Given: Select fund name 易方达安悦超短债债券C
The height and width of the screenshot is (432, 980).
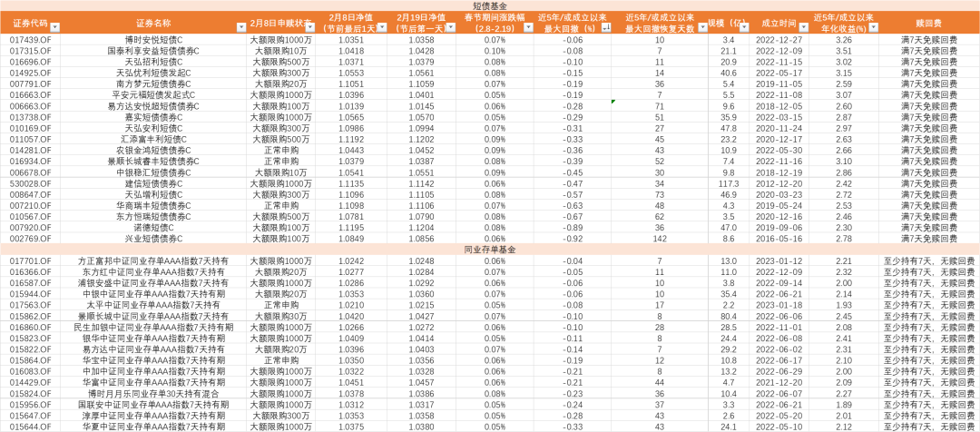Looking at the screenshot, I should click(x=153, y=106).
